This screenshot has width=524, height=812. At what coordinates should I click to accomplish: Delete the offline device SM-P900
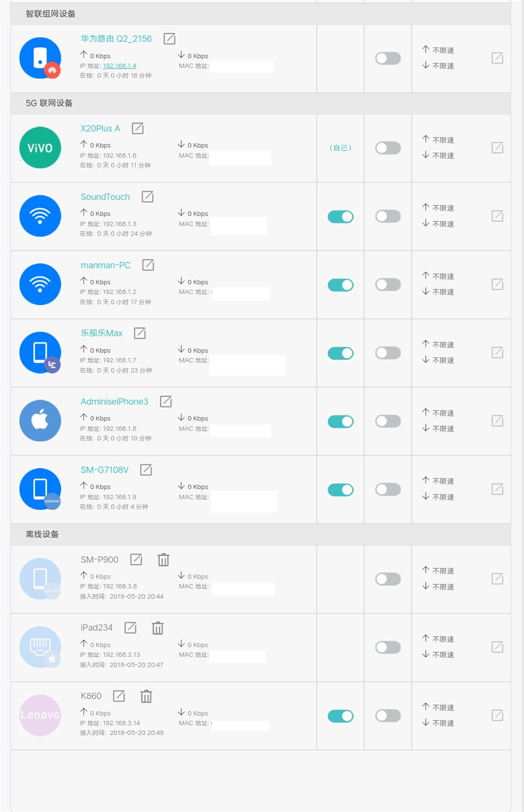[163, 559]
